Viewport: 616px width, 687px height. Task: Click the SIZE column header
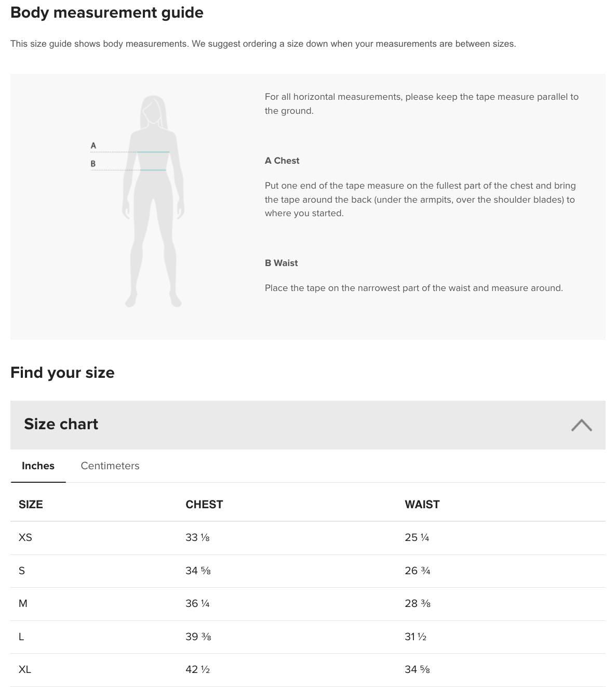click(31, 504)
